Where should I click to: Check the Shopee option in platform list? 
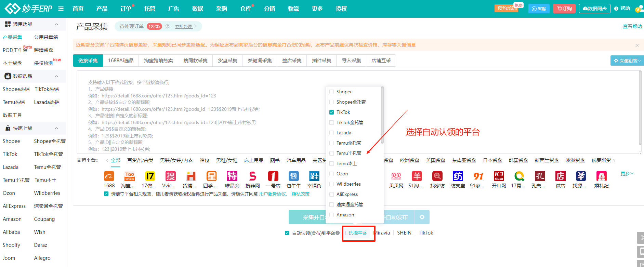pyautogui.click(x=331, y=92)
